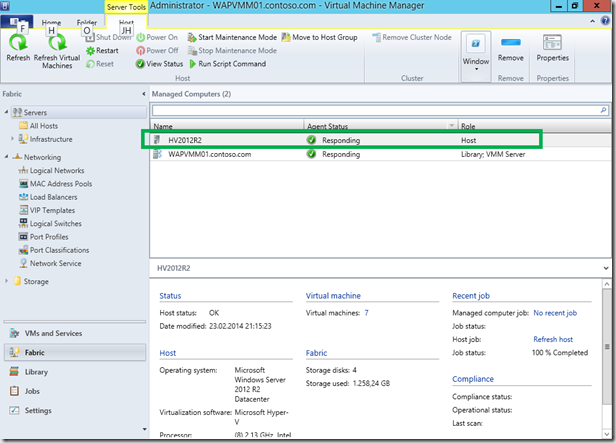Click the Power Off command

click(x=157, y=51)
